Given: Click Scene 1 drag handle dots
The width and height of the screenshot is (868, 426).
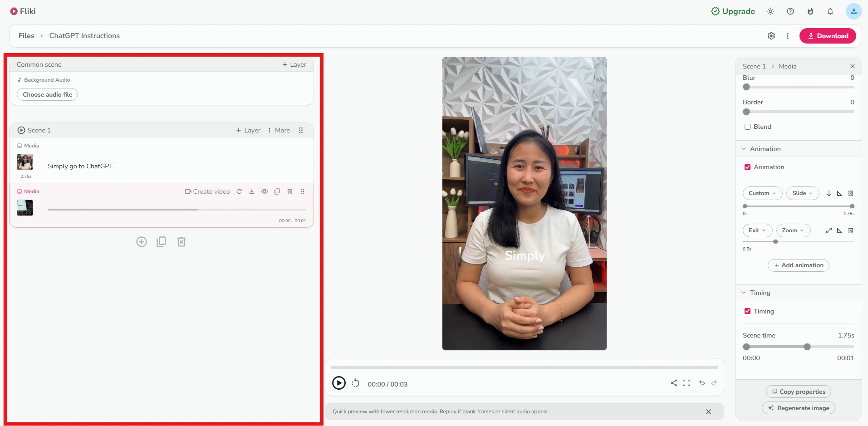Looking at the screenshot, I should pos(301,130).
